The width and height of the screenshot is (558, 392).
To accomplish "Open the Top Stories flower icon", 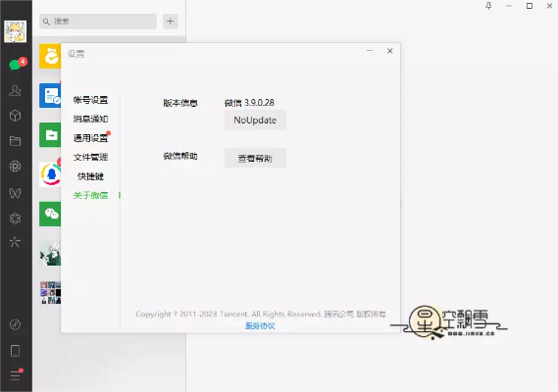I will (15, 219).
